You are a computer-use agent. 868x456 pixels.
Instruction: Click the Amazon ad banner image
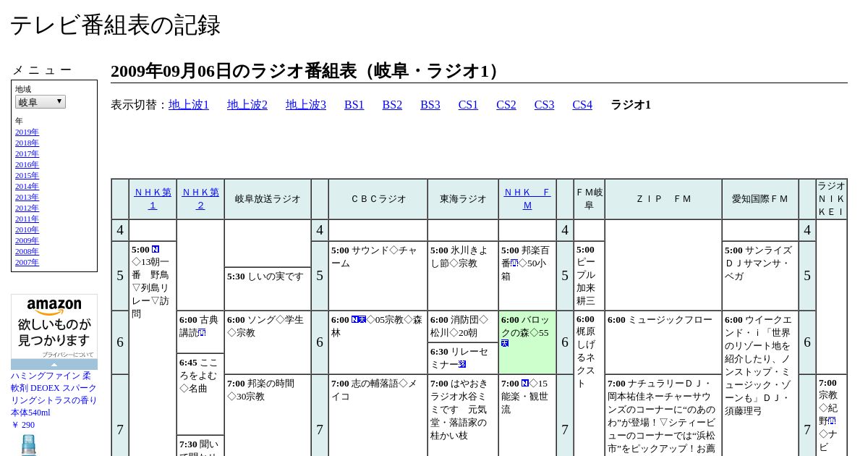coord(54,326)
